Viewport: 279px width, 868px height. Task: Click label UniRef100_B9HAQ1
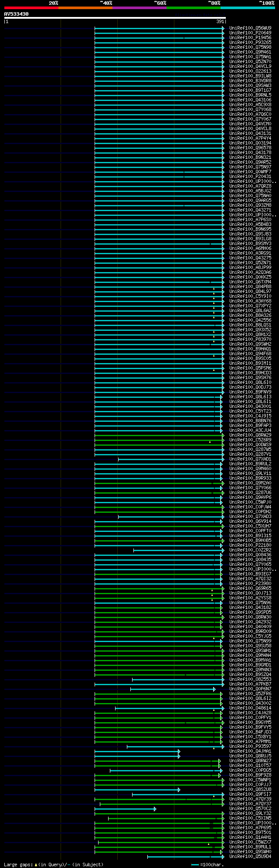point(250,349)
